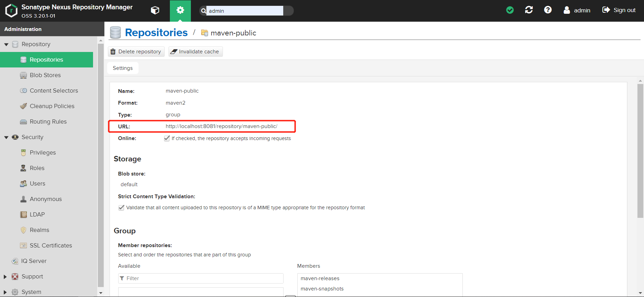This screenshot has width=644, height=297.
Task: Click the System gear icon in sidebar
Action: [15, 292]
